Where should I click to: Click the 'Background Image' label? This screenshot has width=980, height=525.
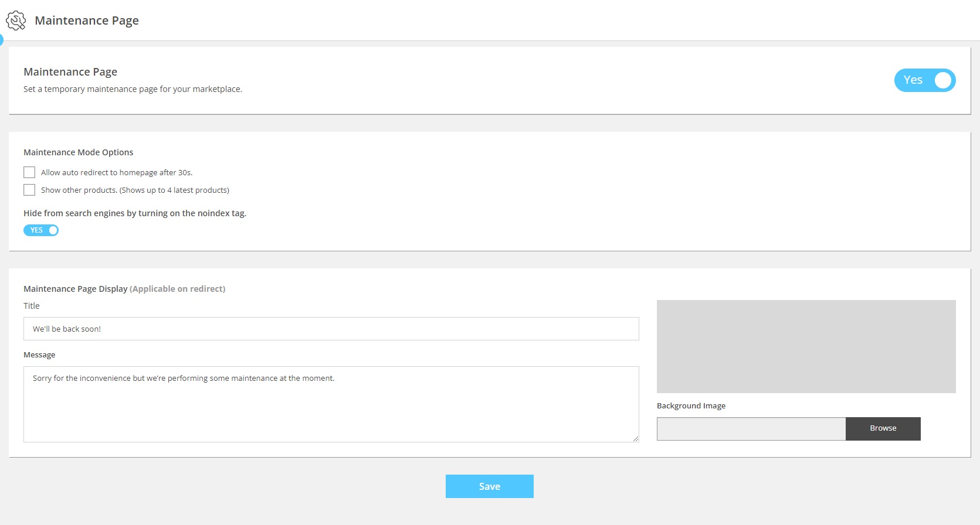pyautogui.click(x=691, y=406)
